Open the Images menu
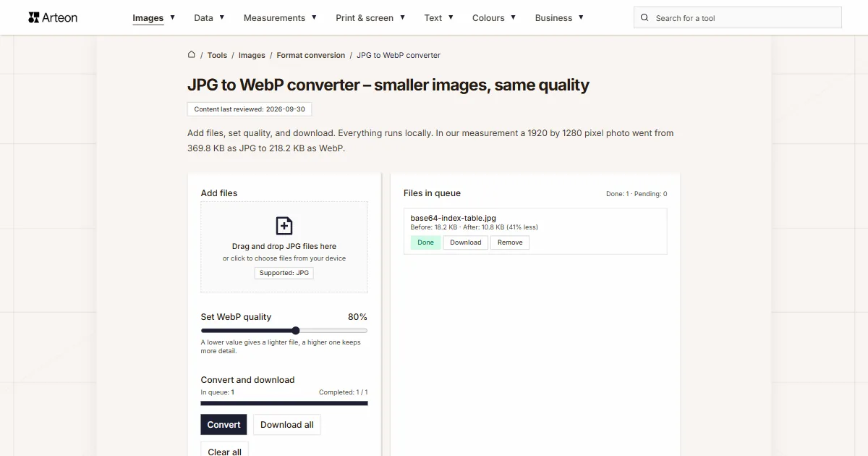Screen dimensions: 868x456 point(154,17)
